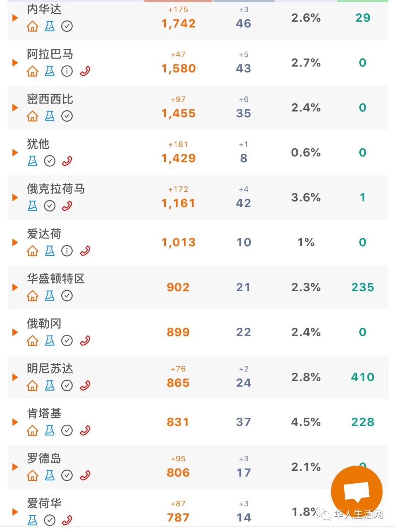Click the 华盛顿特区 state name

click(56, 279)
